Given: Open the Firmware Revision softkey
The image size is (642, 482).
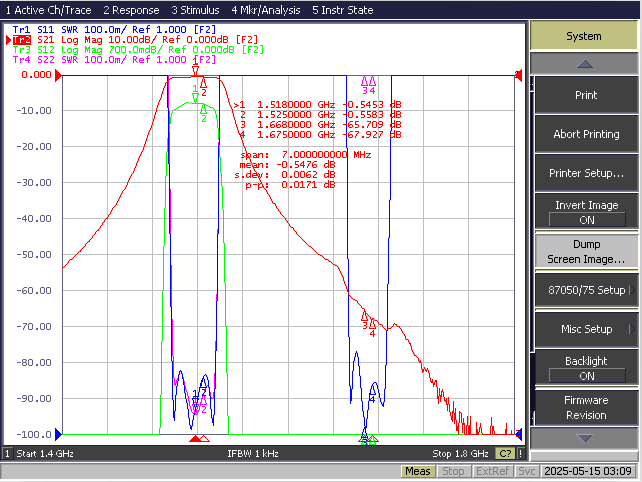Looking at the screenshot, I should (x=586, y=407).
